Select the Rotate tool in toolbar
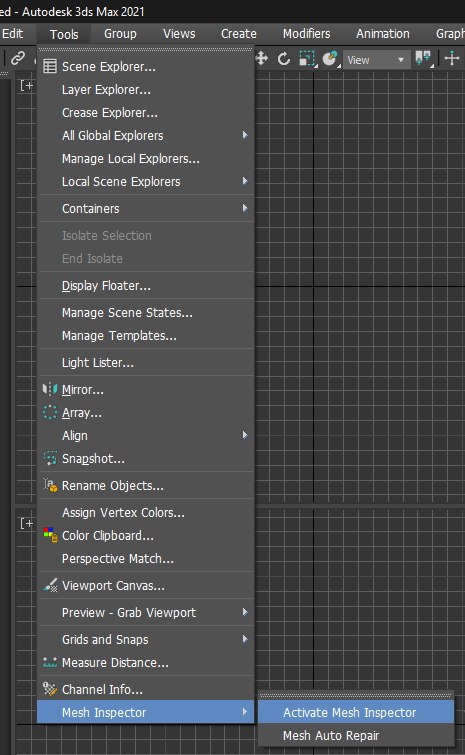465x755 pixels. click(x=284, y=59)
